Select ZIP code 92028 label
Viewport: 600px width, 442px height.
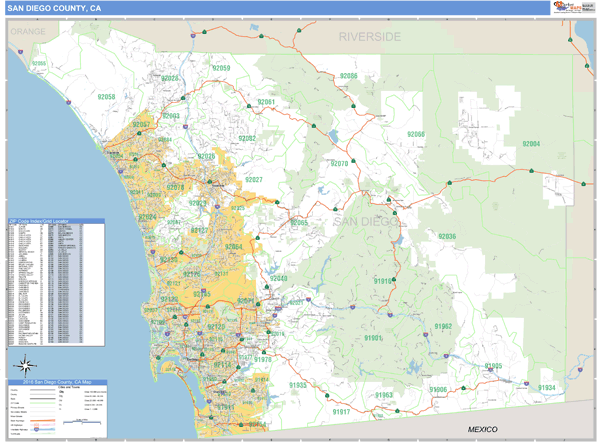coord(170,78)
